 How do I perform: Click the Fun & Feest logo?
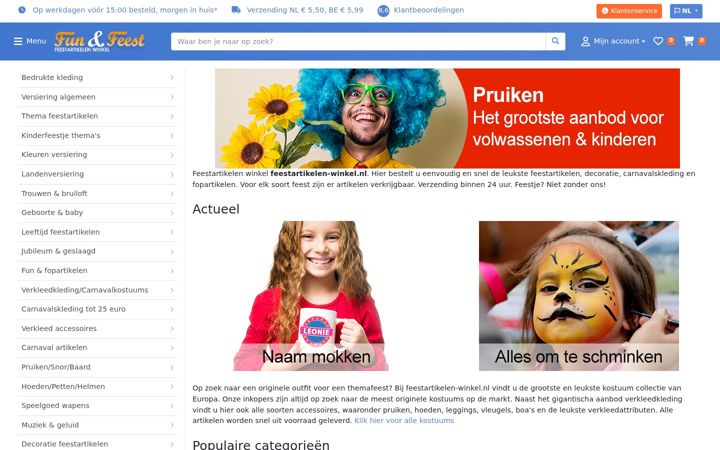click(99, 41)
